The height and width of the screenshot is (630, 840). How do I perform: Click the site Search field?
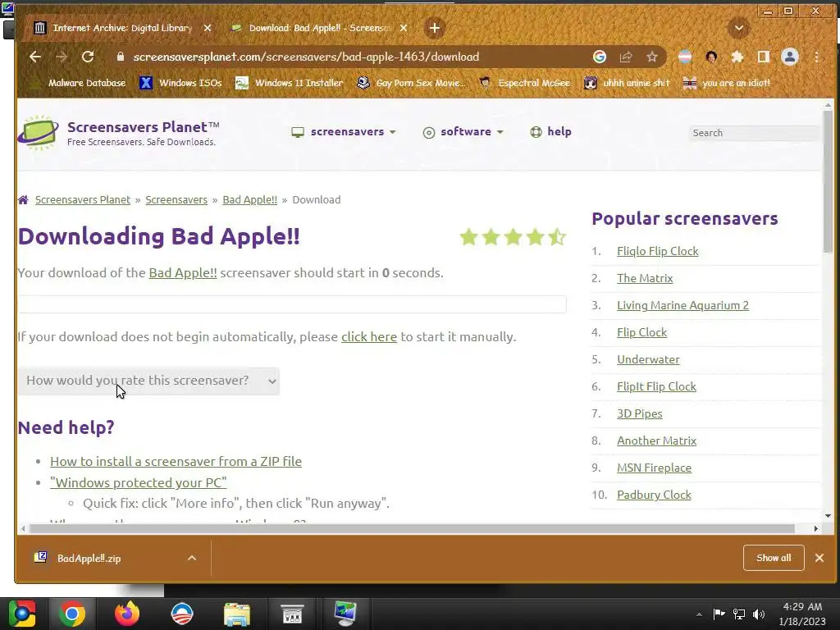tap(753, 133)
